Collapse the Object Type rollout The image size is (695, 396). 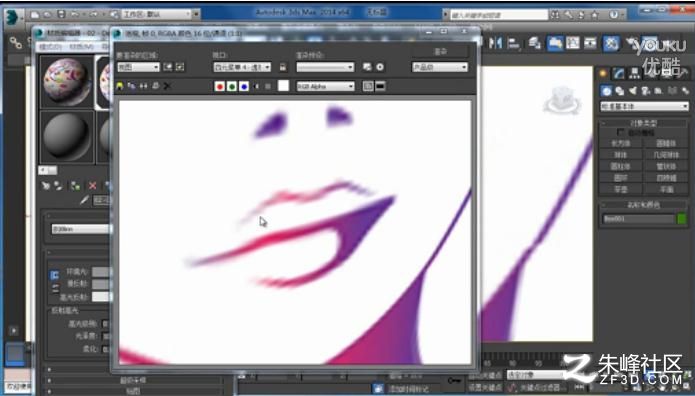click(x=644, y=123)
